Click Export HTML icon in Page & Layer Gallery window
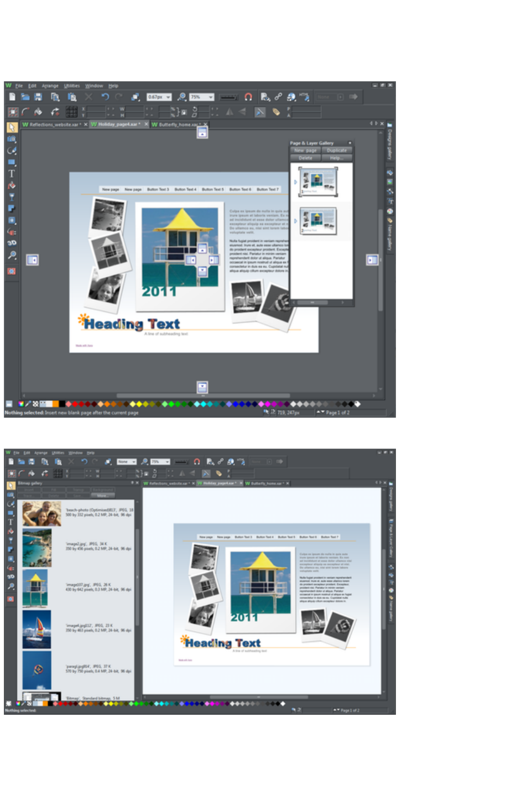532x806 pixels. pyautogui.click(x=304, y=97)
